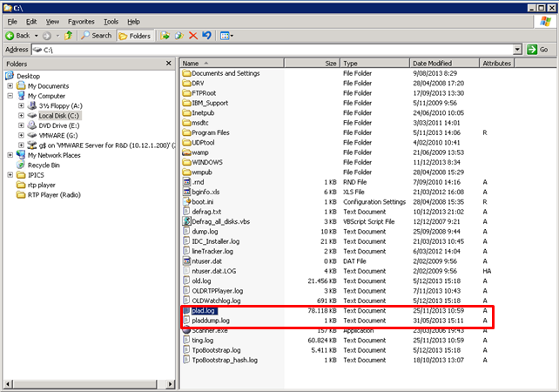Go back using the Back button
This screenshot has height=392, width=559.
click(17, 36)
